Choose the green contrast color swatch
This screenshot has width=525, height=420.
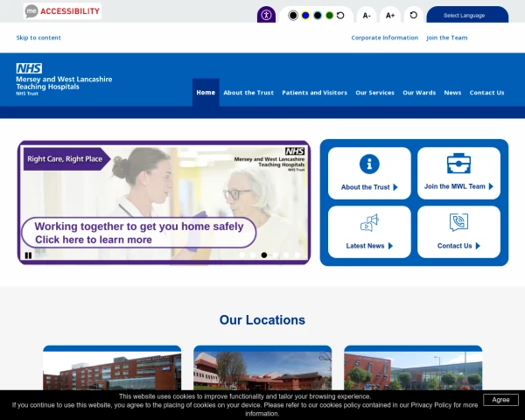tap(330, 16)
